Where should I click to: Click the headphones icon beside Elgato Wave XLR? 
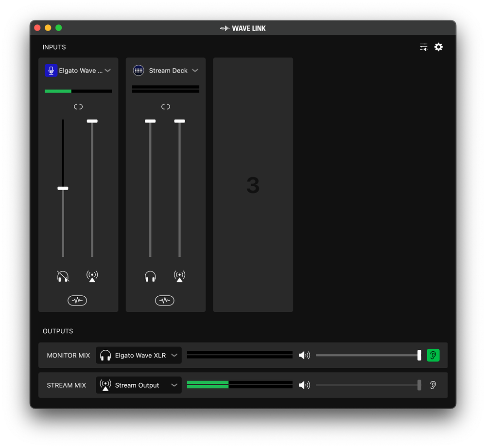pos(105,355)
